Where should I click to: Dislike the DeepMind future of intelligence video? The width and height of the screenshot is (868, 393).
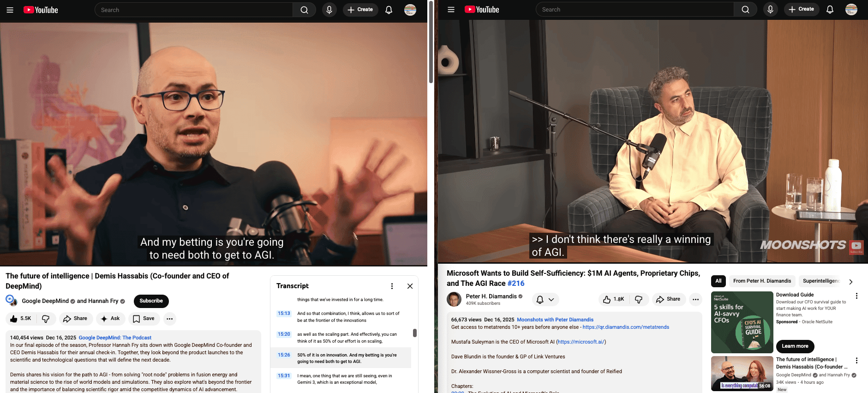pyautogui.click(x=46, y=319)
